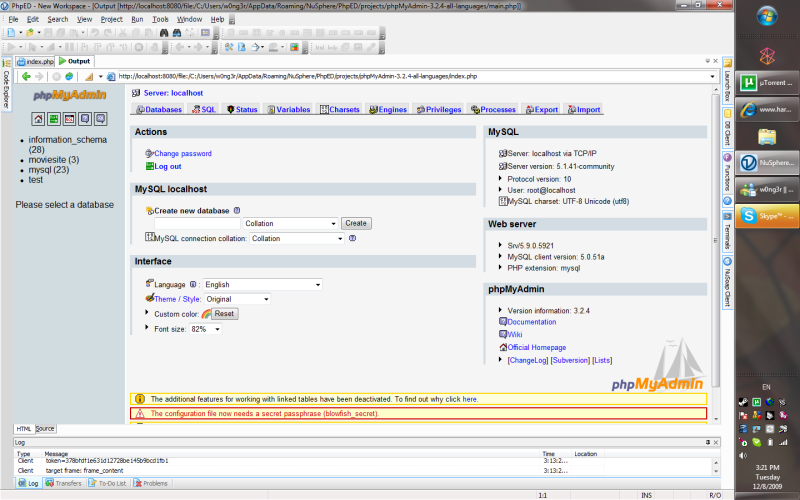Open the Transfers bottom tab
Viewport: 800px width, 500px height.
(64, 483)
